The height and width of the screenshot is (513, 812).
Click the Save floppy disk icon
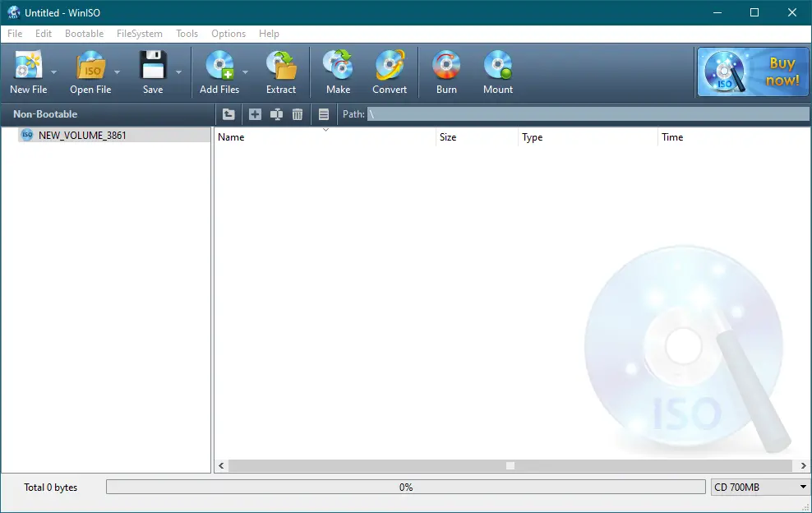(153, 65)
